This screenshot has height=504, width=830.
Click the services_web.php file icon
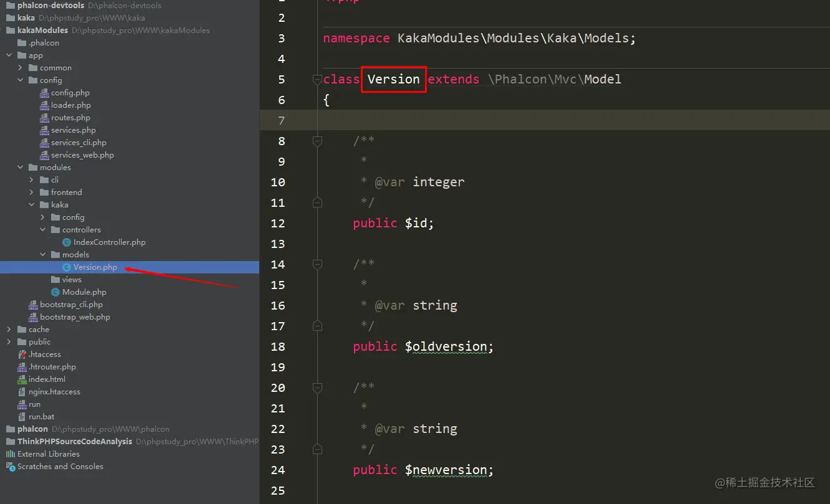point(44,155)
